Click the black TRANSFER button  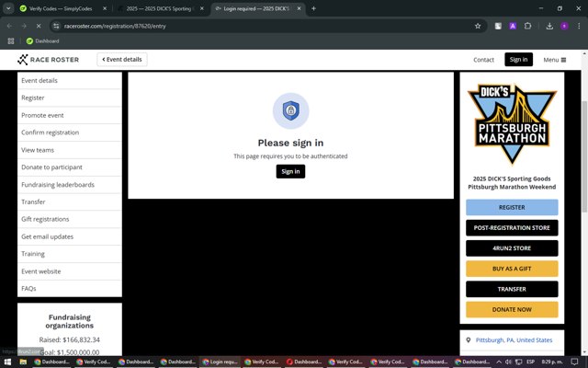512,289
